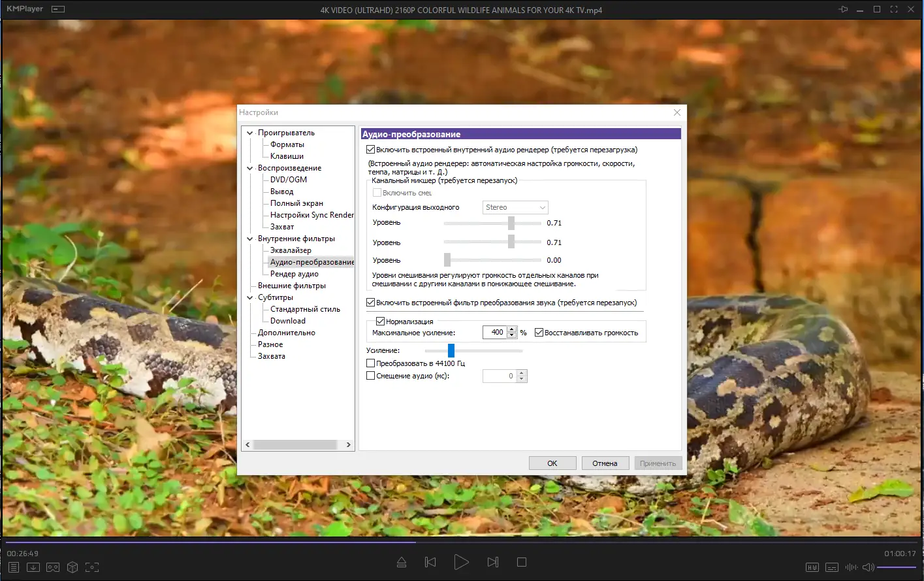924x581 pixels.
Task: Increase audio offset with up arrow
Action: coord(521,373)
